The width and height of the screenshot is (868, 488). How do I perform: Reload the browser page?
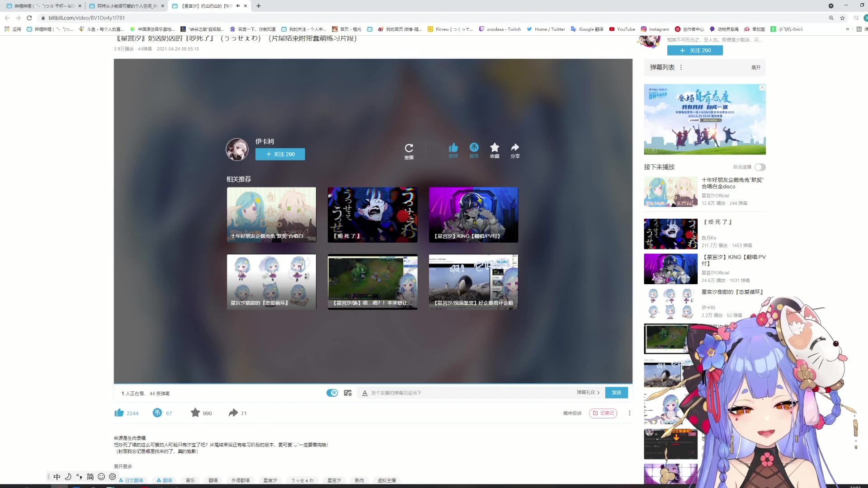point(29,18)
